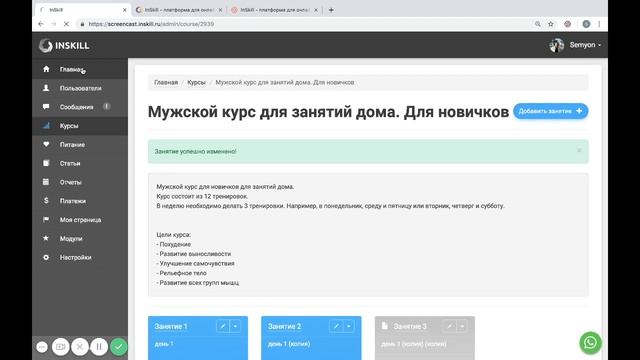Open the Занятие 3 card title
The image size is (640, 360).
click(x=410, y=327)
